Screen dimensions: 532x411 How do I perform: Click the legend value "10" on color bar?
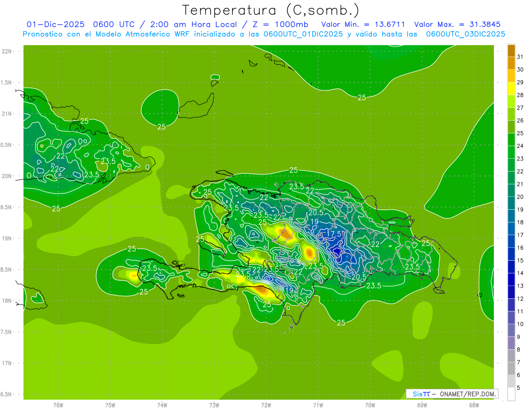pyautogui.click(x=520, y=324)
